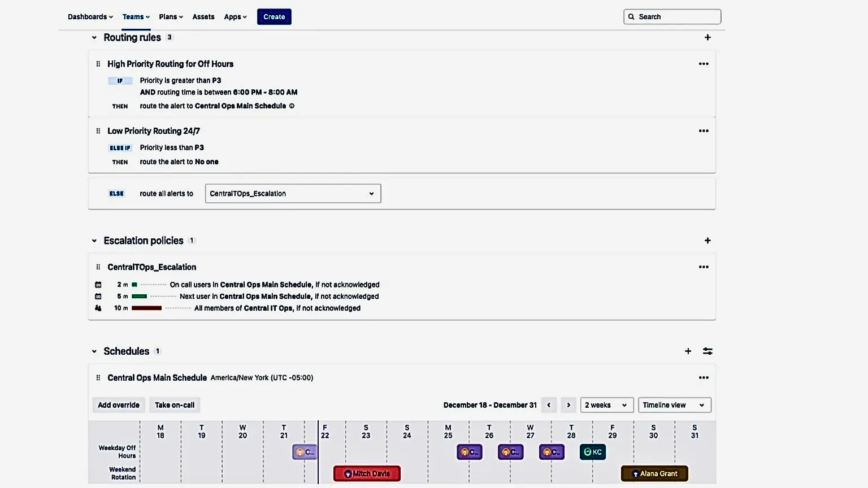This screenshot has width=868, height=488.
Task: Click the drag handle on Low Priority Routing 24/7
Action: coord(98,130)
